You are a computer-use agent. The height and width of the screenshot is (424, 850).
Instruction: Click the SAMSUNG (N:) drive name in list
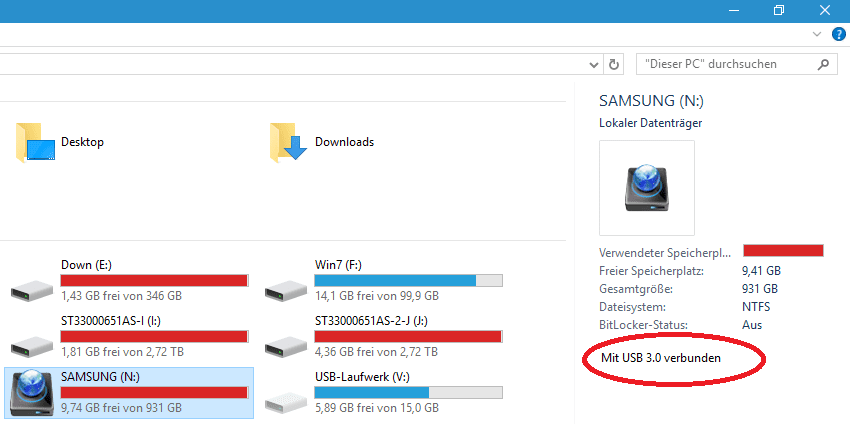[100, 377]
